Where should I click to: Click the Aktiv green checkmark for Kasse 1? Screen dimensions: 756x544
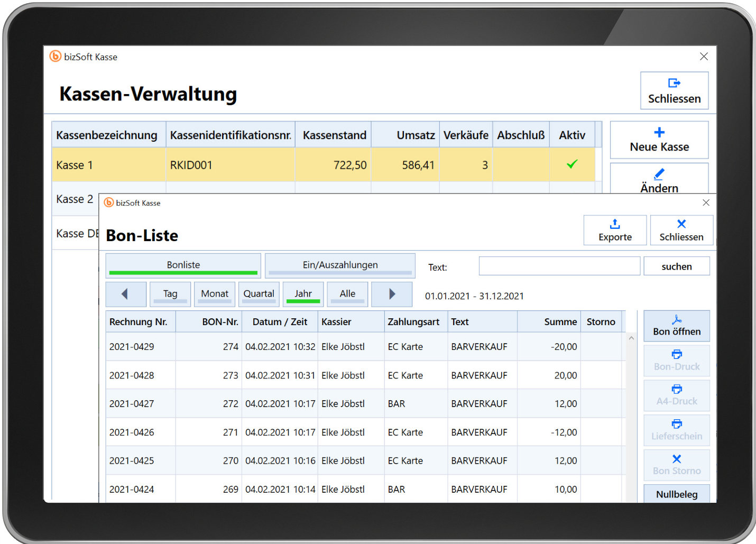(572, 164)
